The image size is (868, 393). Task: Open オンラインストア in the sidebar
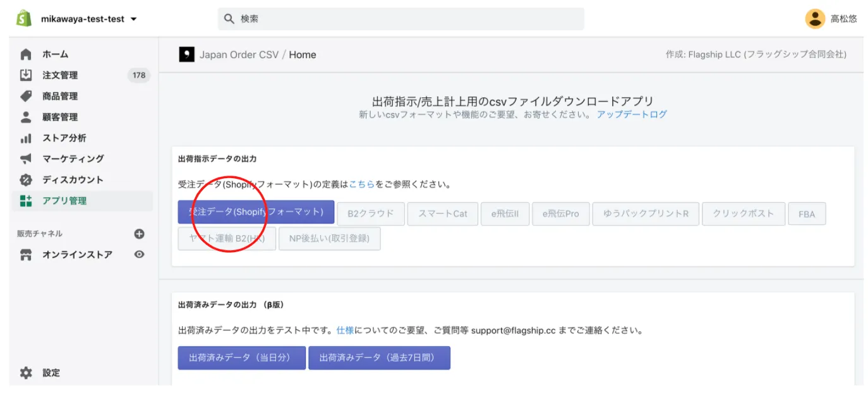78,255
